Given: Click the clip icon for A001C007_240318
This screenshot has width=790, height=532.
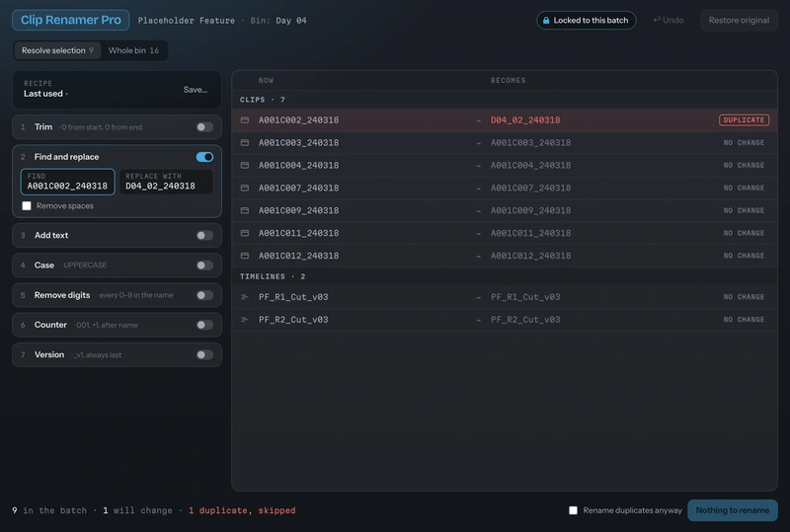Looking at the screenshot, I should [245, 188].
